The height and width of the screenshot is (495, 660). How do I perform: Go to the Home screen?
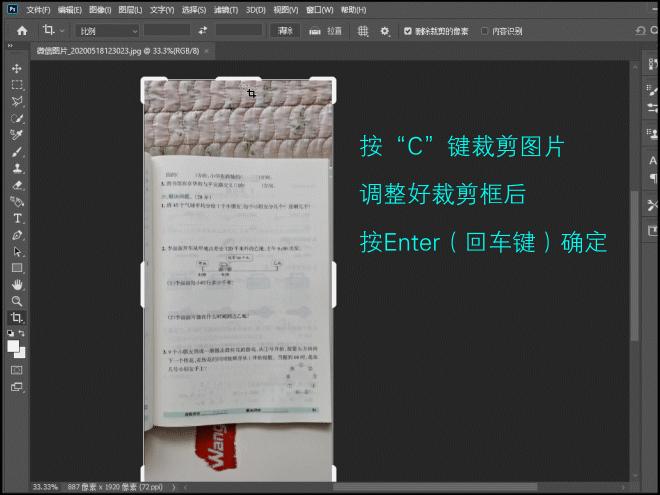click(22, 31)
